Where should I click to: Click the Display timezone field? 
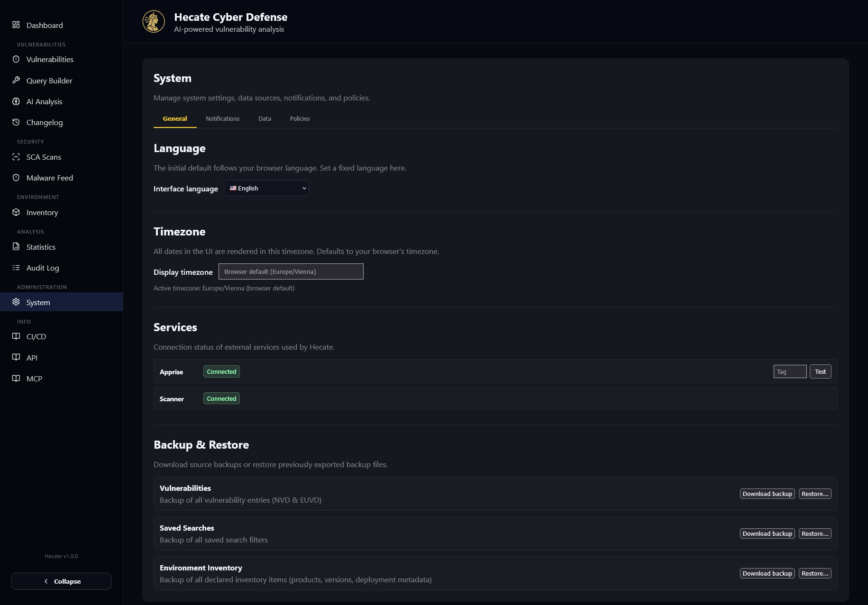click(291, 271)
